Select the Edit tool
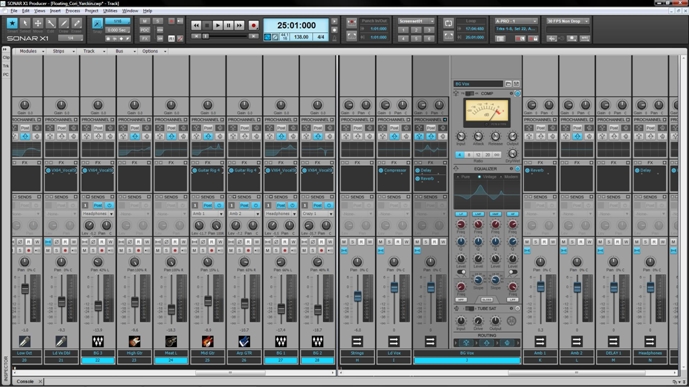The image size is (689, 387). coord(51,23)
